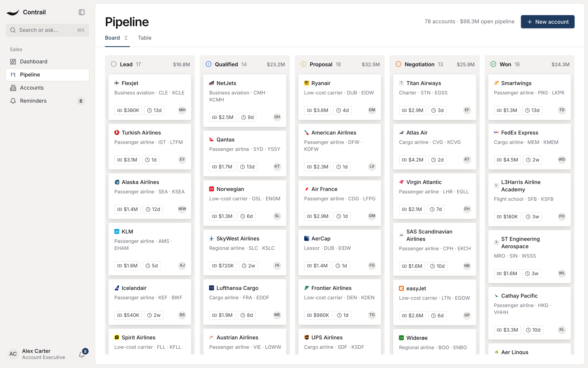
Task: Click the Turkish Airlines logo icon
Action: (117, 132)
